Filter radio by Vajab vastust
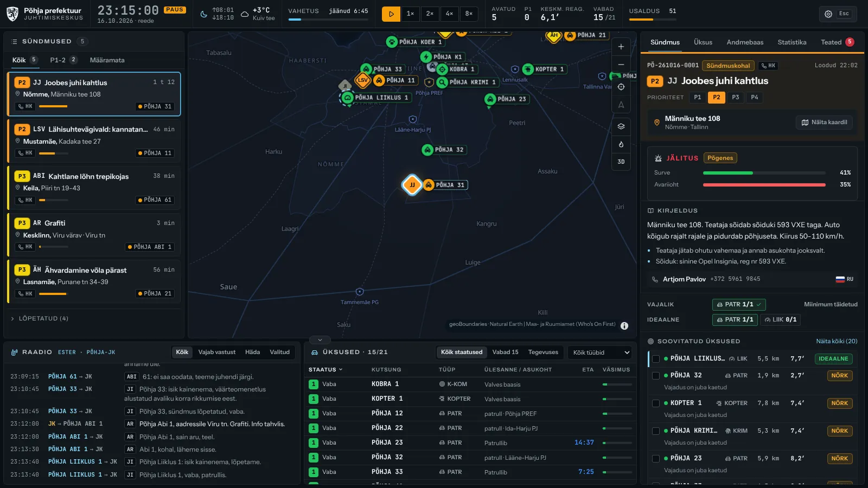 (217, 352)
